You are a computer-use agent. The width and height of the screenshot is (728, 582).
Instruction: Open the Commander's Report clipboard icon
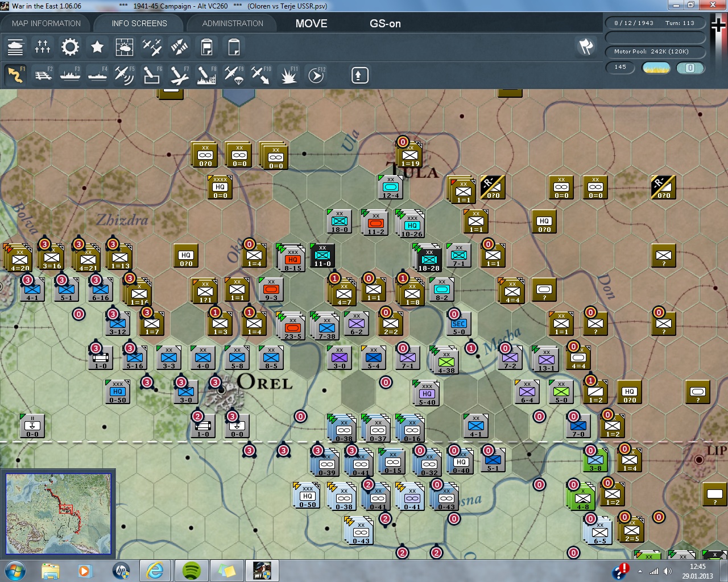pos(206,47)
